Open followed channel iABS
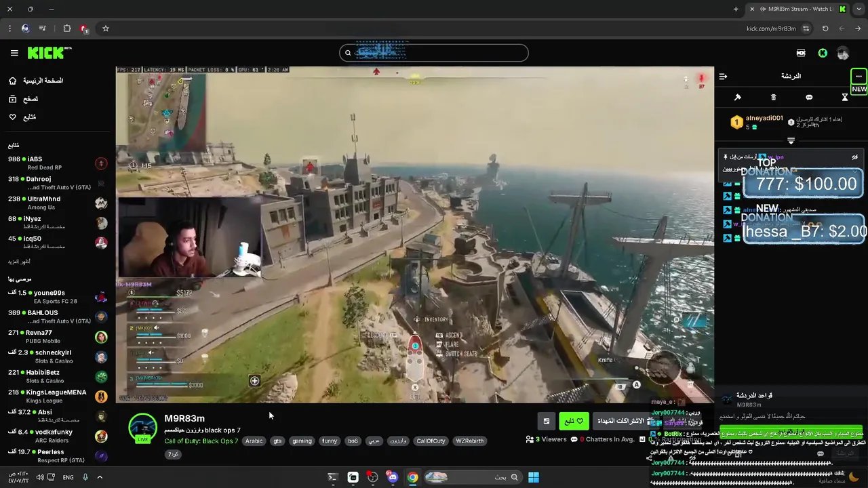Image resolution: width=868 pixels, height=488 pixels. (x=58, y=163)
